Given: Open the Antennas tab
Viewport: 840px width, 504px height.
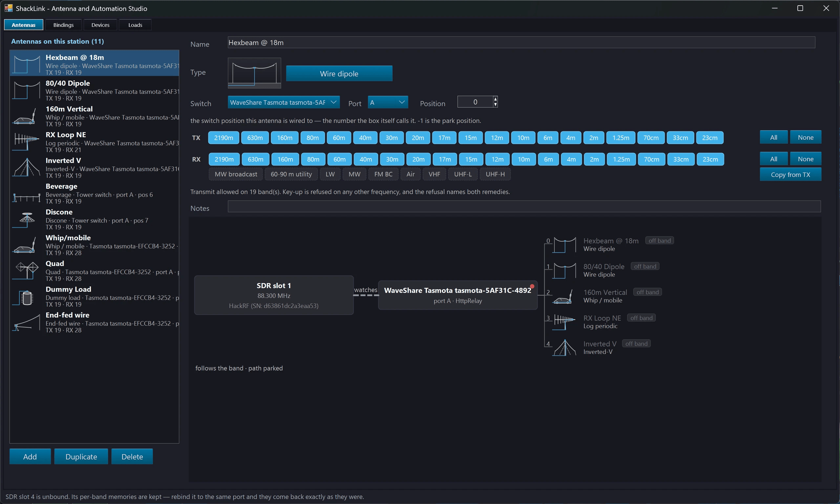Looking at the screenshot, I should coord(23,25).
